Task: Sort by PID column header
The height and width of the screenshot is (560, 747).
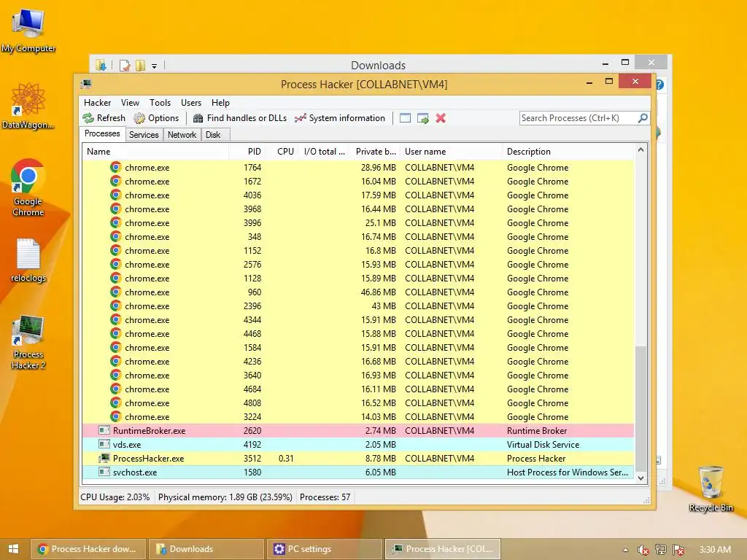Action: (247, 152)
